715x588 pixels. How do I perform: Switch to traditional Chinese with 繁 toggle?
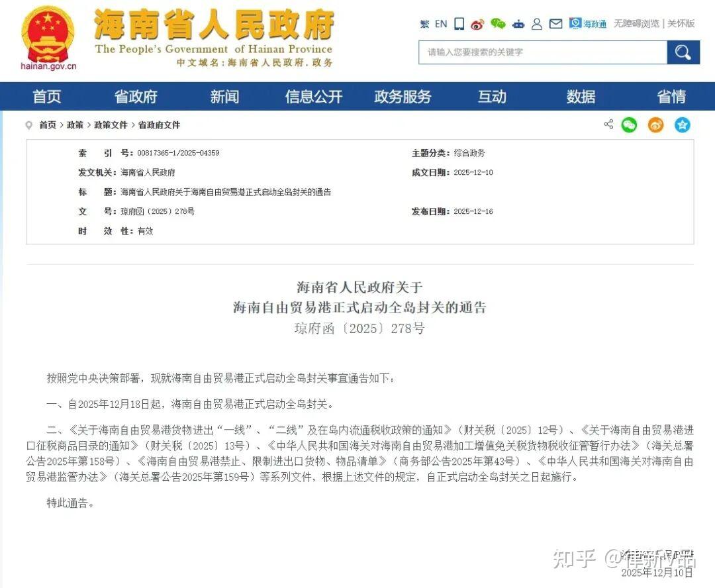click(x=424, y=24)
